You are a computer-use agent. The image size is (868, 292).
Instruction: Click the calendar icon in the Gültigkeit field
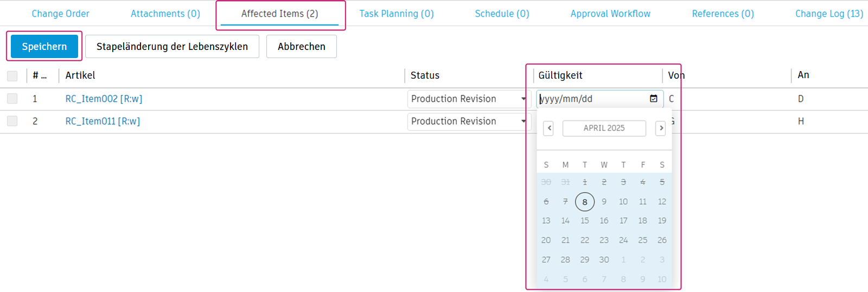pos(654,99)
